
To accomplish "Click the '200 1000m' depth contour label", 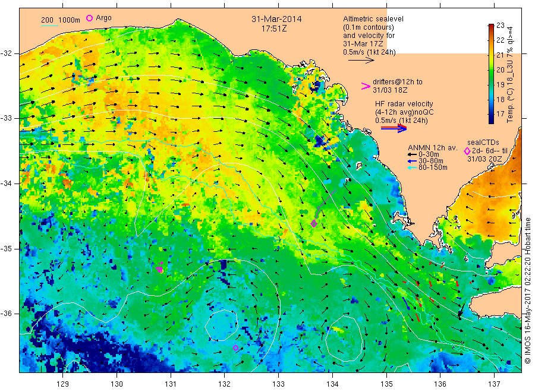I will [x=61, y=20].
